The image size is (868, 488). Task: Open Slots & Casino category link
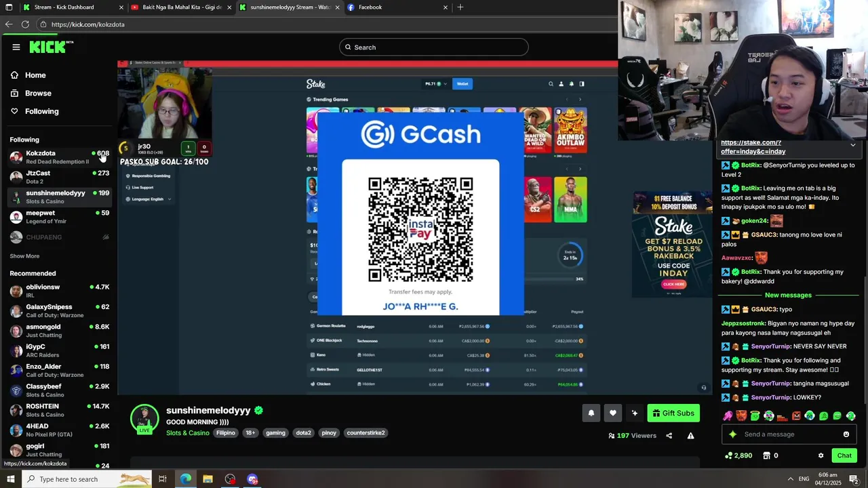tap(188, 433)
